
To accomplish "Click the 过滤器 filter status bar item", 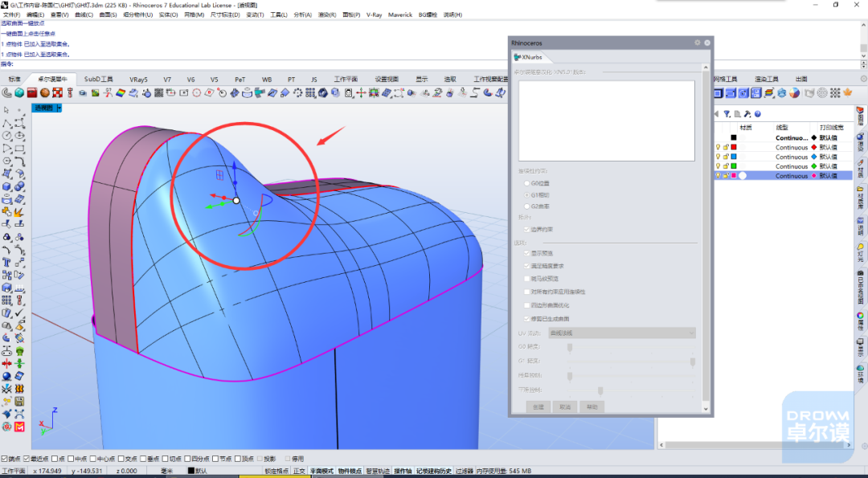I will [x=464, y=472].
